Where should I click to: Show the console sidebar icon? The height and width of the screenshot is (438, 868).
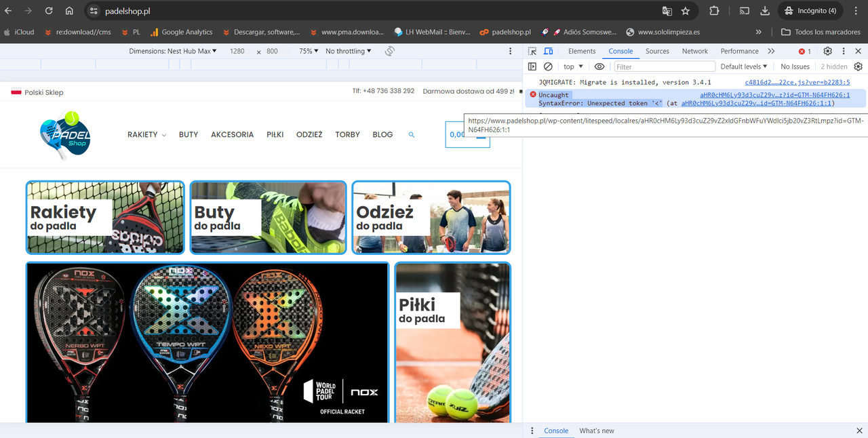pyautogui.click(x=532, y=66)
